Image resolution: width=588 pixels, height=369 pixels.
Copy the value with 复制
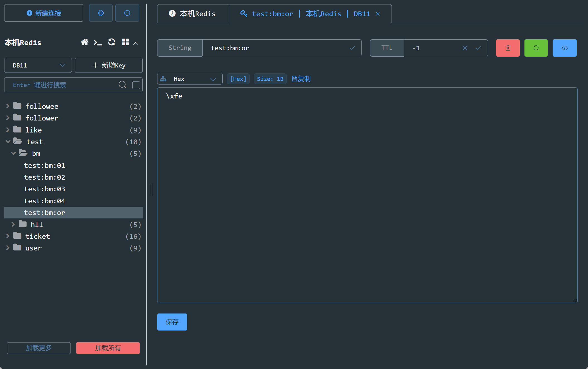301,79
